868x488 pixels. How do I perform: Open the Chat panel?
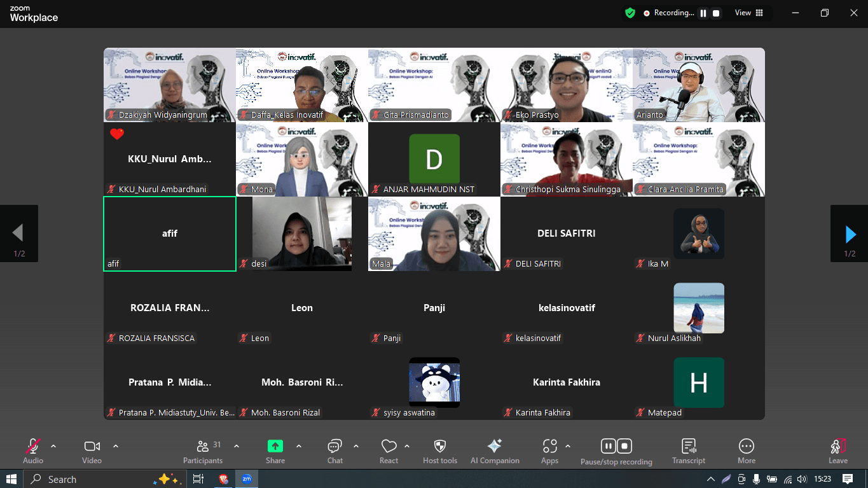pos(334,445)
